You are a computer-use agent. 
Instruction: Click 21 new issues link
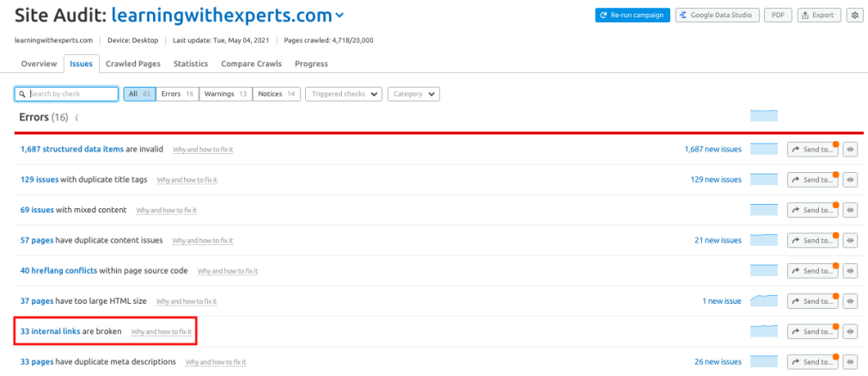718,240
